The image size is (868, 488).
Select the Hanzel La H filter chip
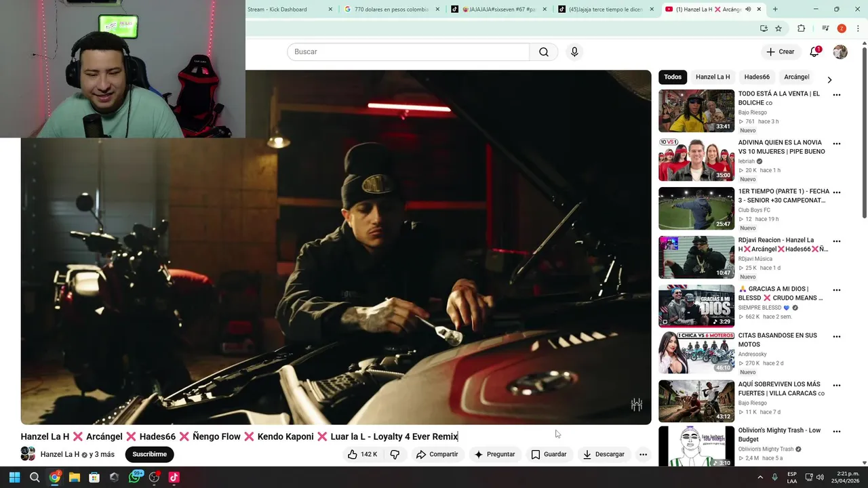[x=713, y=77]
